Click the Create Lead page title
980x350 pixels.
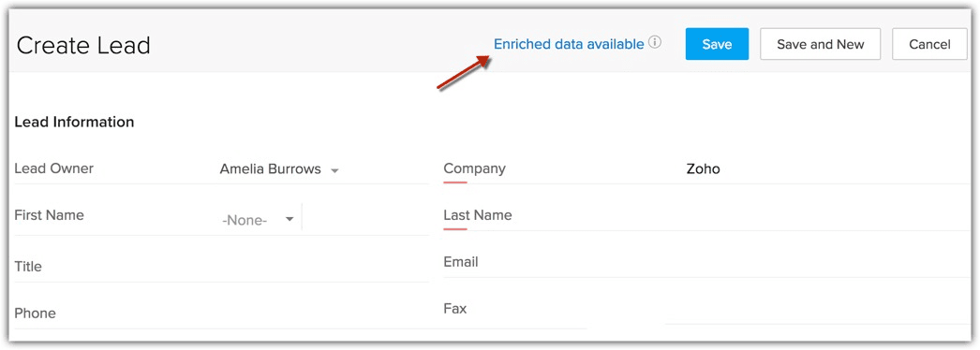(x=83, y=46)
